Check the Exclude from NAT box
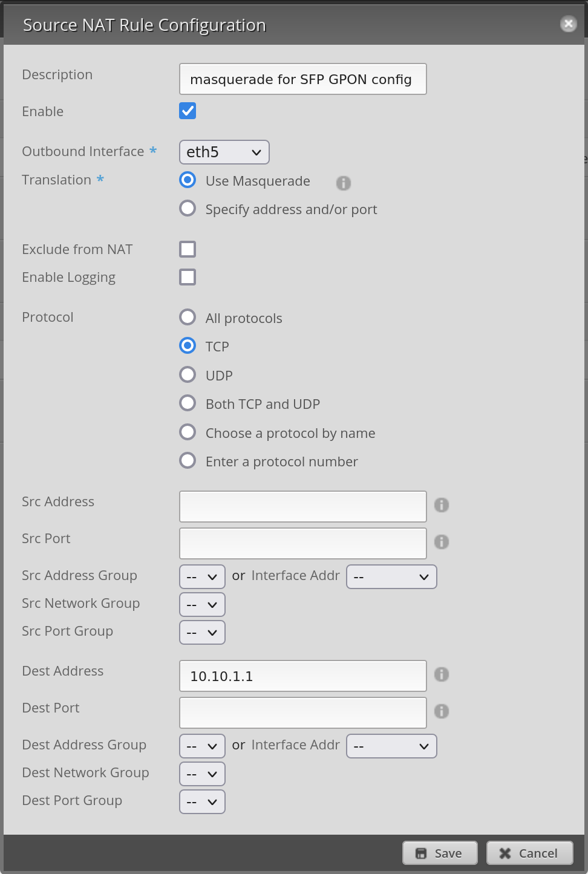588x874 pixels. (x=188, y=249)
